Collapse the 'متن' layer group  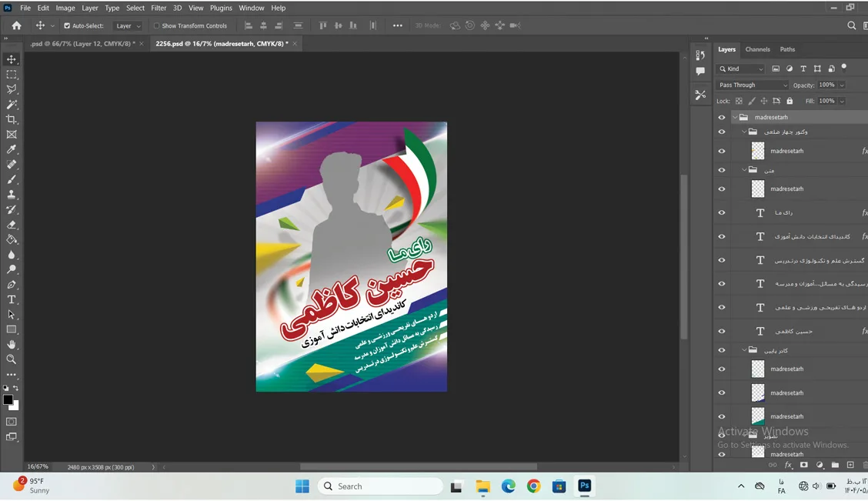744,170
